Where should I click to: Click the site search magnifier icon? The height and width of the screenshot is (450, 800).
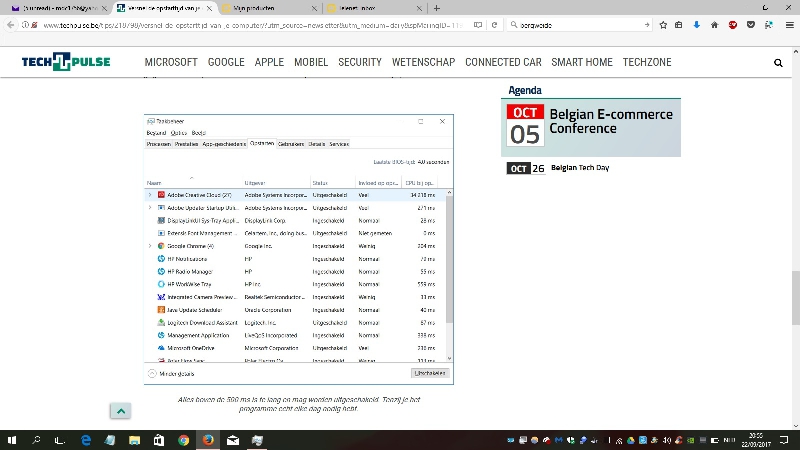(778, 62)
